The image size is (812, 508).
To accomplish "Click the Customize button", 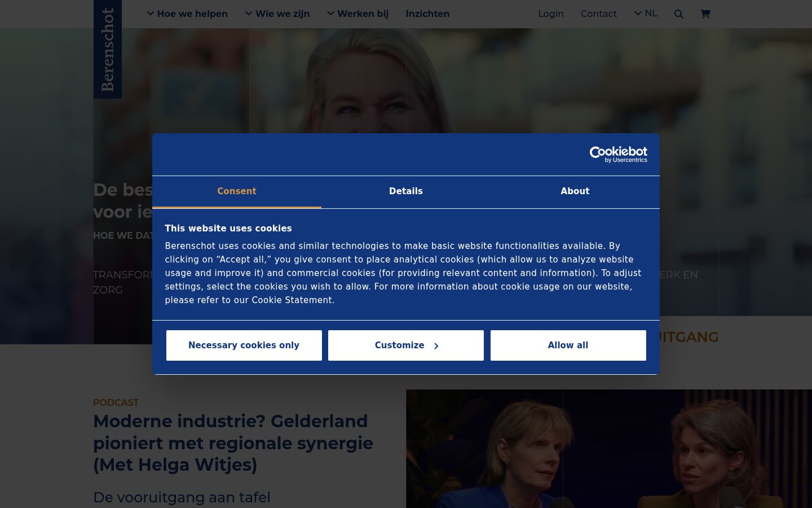I will point(406,345).
